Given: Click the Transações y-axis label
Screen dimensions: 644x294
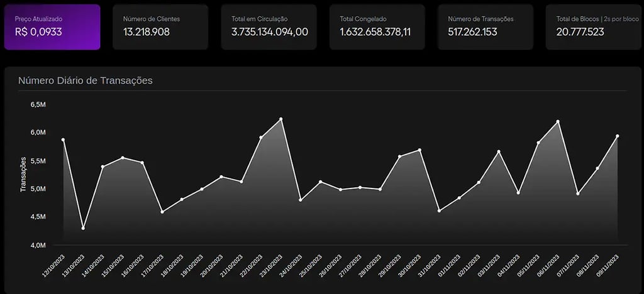Looking at the screenshot, I should [23, 174].
